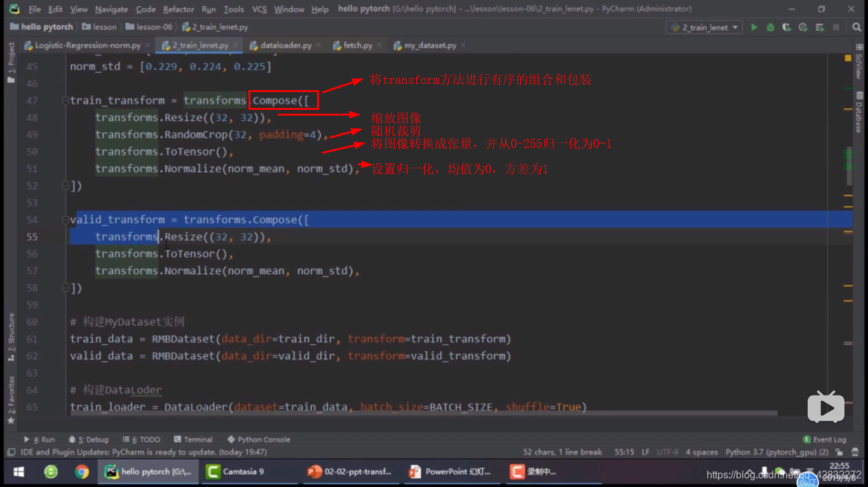Open the Run tool window

39,439
